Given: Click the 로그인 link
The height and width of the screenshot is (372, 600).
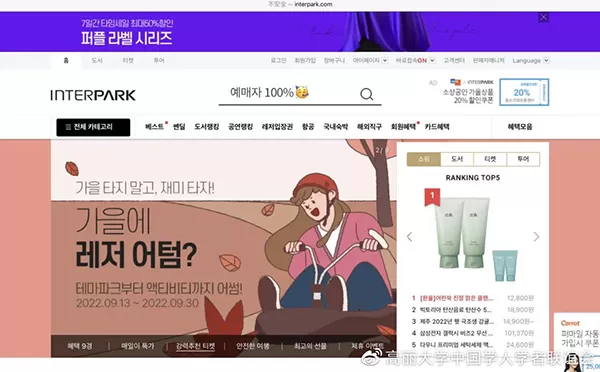Looking at the screenshot, I should pos(278,60).
